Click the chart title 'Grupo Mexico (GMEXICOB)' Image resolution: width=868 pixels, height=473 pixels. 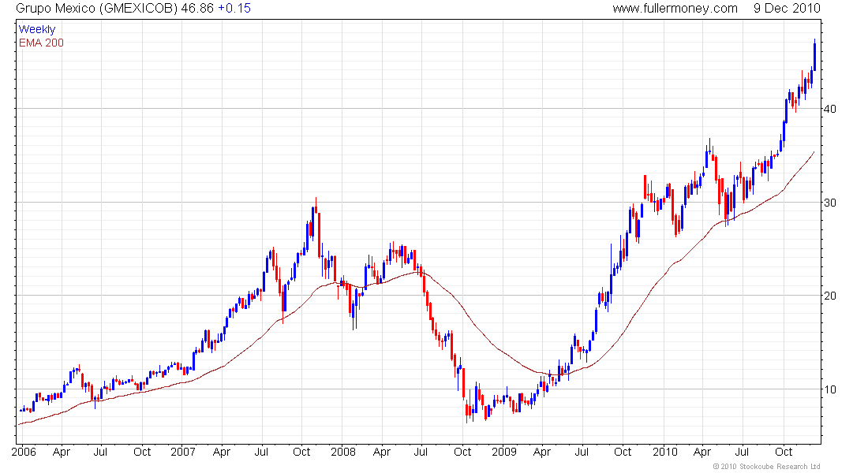pyautogui.click(x=96, y=9)
